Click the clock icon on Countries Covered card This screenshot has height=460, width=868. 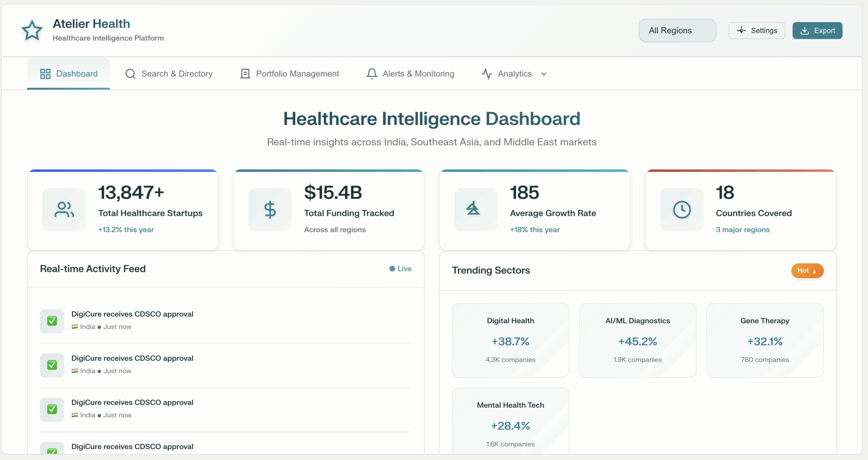click(x=682, y=210)
